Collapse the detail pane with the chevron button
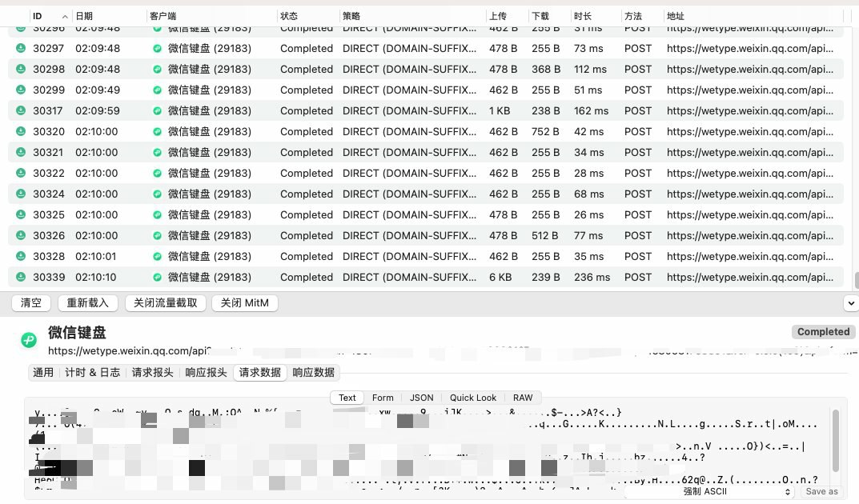This screenshot has width=859, height=504. click(x=851, y=302)
